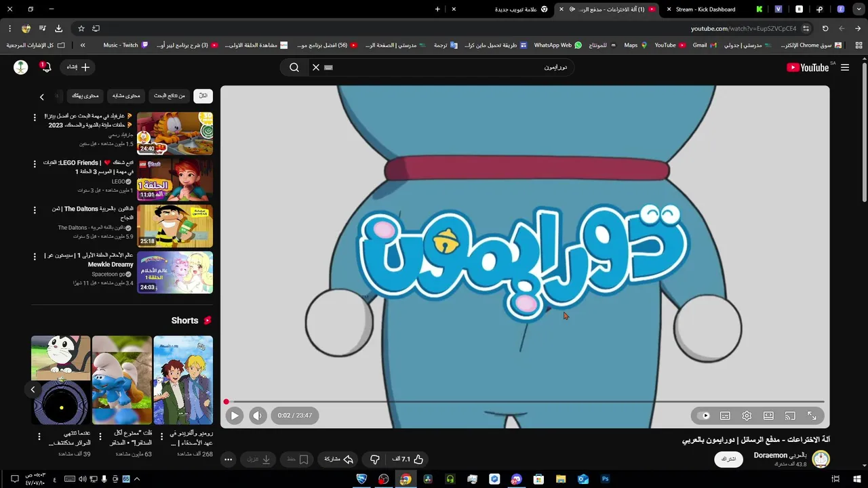
Task: Open Microsoft Store from the taskbar
Action: pos(538,479)
